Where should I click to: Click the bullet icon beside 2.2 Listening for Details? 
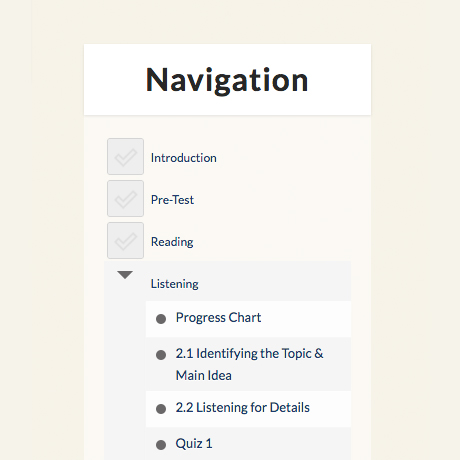tap(161, 409)
